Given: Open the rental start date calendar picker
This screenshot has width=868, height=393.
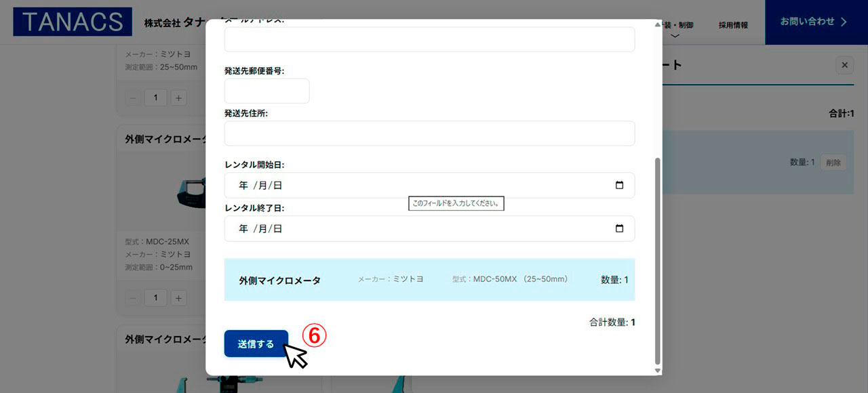Looking at the screenshot, I should click(x=618, y=185).
